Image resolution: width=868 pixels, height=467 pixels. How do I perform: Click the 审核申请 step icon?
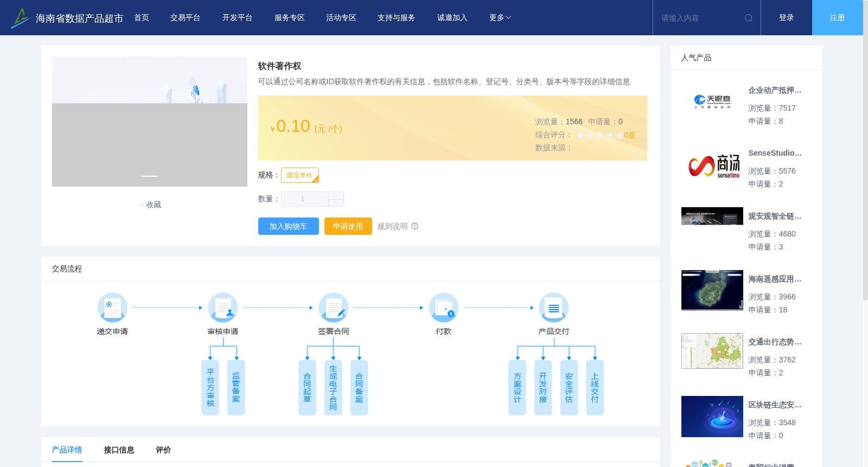tap(223, 308)
